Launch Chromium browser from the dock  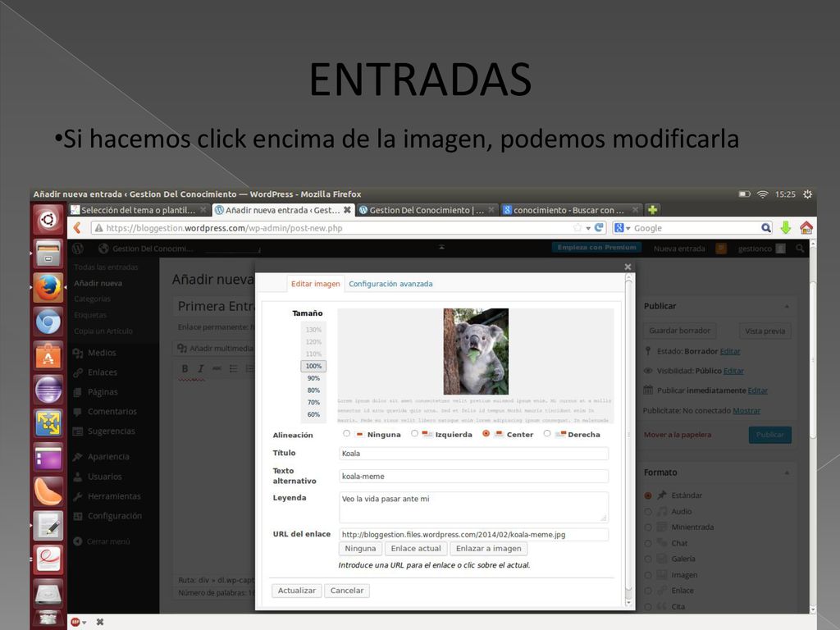[x=48, y=322]
